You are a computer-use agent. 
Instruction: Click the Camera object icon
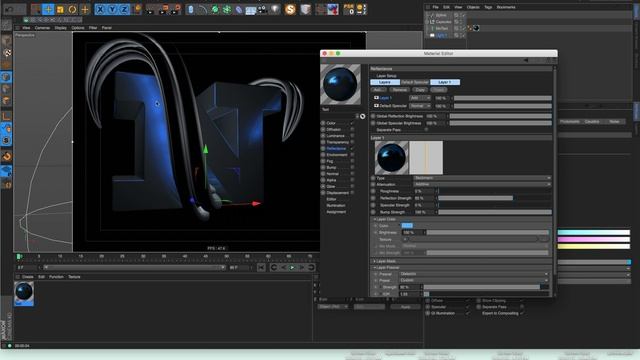pyautogui.click(x=263, y=9)
